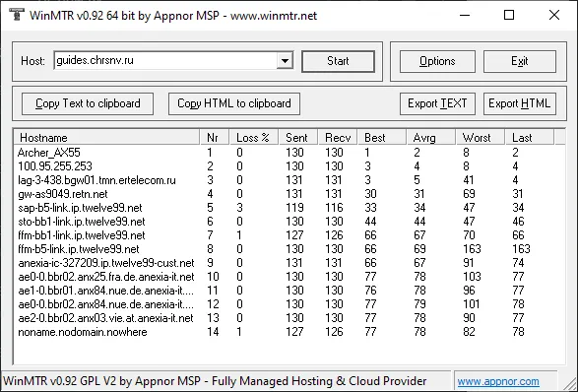This screenshot has width=578, height=392.
Task: Maximize the WinMTR window
Action: tap(509, 15)
